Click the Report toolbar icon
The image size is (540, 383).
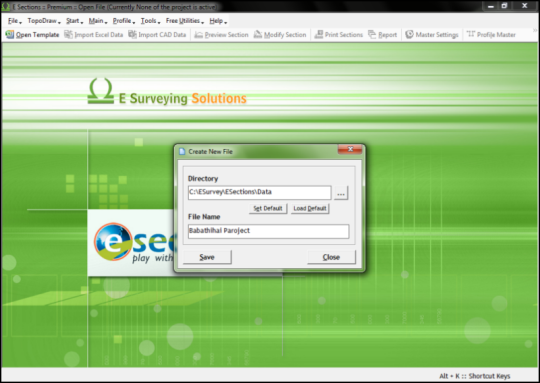click(x=372, y=34)
